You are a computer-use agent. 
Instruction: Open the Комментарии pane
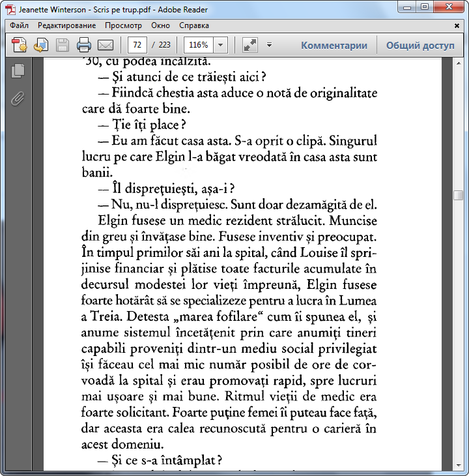pyautogui.click(x=334, y=45)
